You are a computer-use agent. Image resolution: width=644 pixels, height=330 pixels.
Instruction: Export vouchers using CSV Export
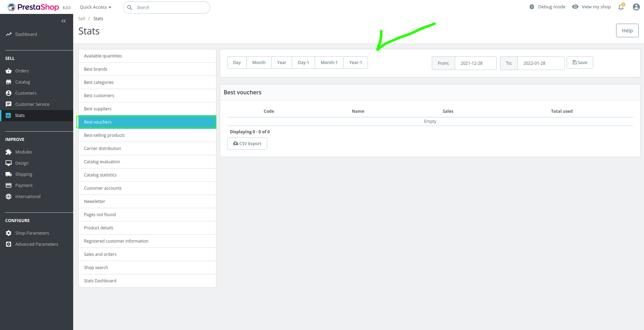247,143
